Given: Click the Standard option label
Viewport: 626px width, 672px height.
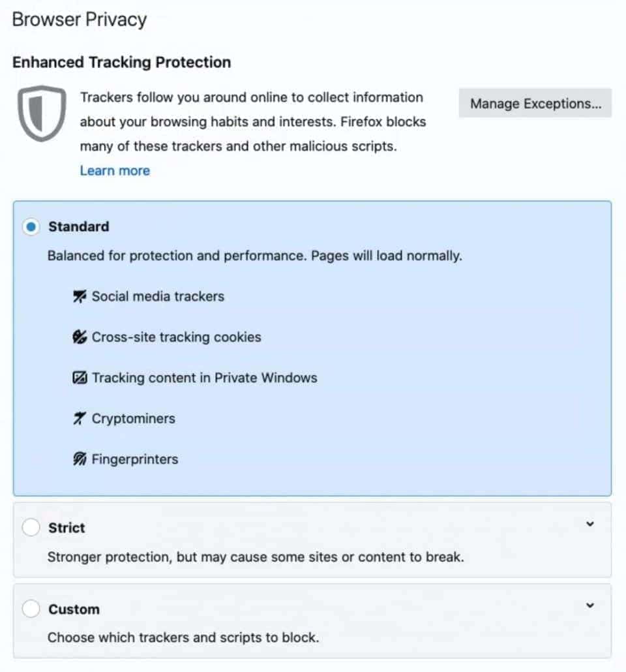Looking at the screenshot, I should coord(78,226).
